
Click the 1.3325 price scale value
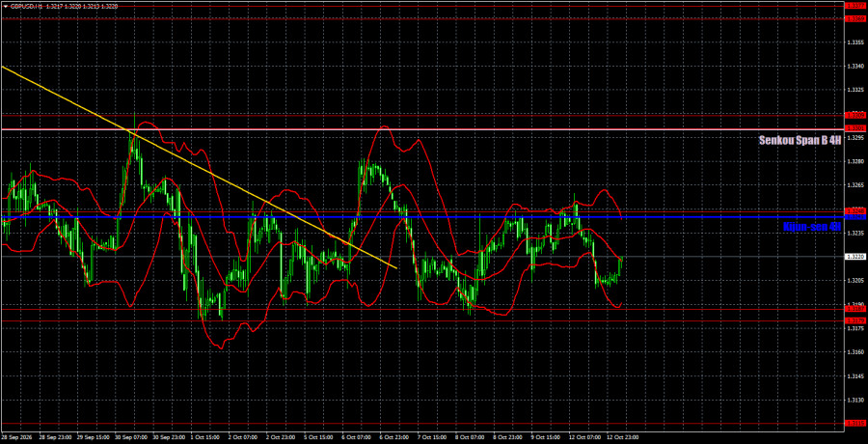[854, 90]
